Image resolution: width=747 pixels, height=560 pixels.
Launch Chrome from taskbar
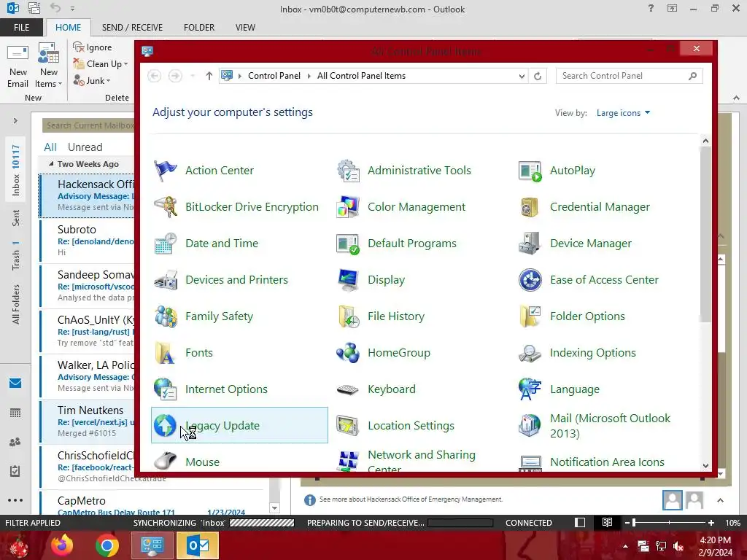point(107,545)
